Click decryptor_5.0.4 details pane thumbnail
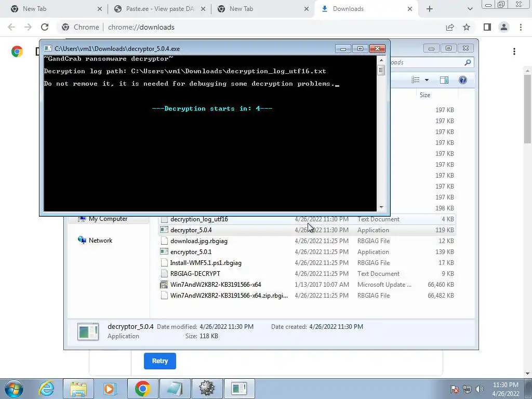 88,331
